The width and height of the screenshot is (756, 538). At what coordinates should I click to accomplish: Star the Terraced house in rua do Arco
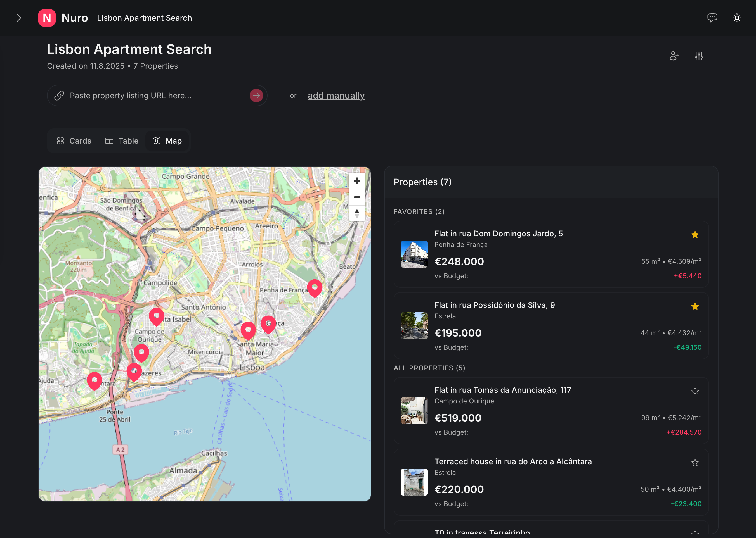click(695, 463)
